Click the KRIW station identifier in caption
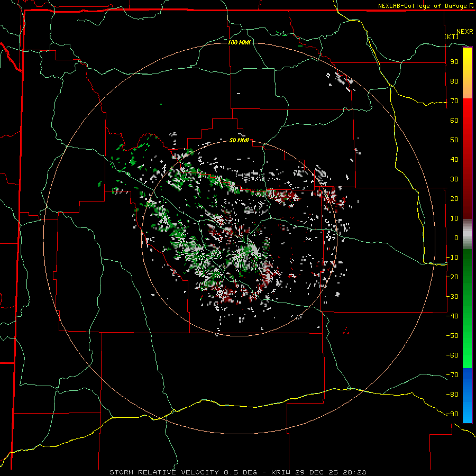The height and width of the screenshot is (476, 476). coord(281,472)
